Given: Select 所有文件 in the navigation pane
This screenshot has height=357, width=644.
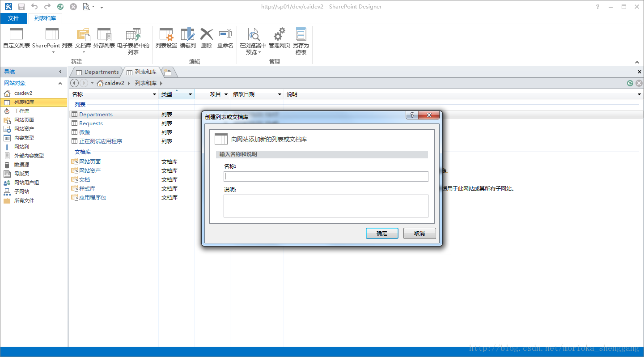Looking at the screenshot, I should pos(24,200).
